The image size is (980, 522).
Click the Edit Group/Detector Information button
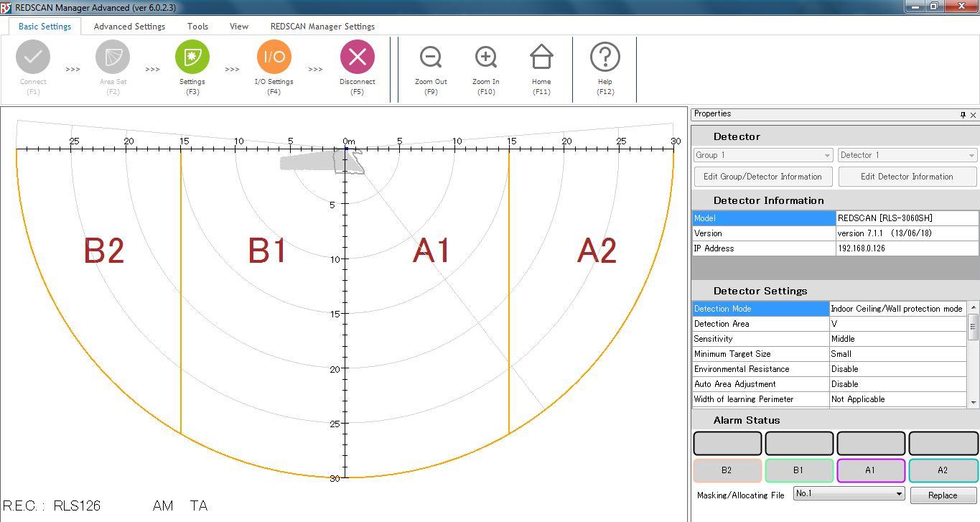coord(762,177)
